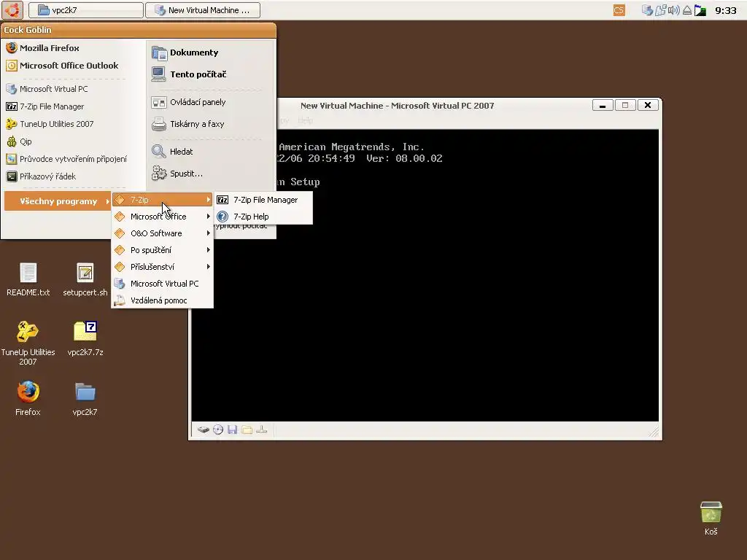
Task: Select TuneUp Utilities 2007 desktop shortcut
Action: coord(28,343)
